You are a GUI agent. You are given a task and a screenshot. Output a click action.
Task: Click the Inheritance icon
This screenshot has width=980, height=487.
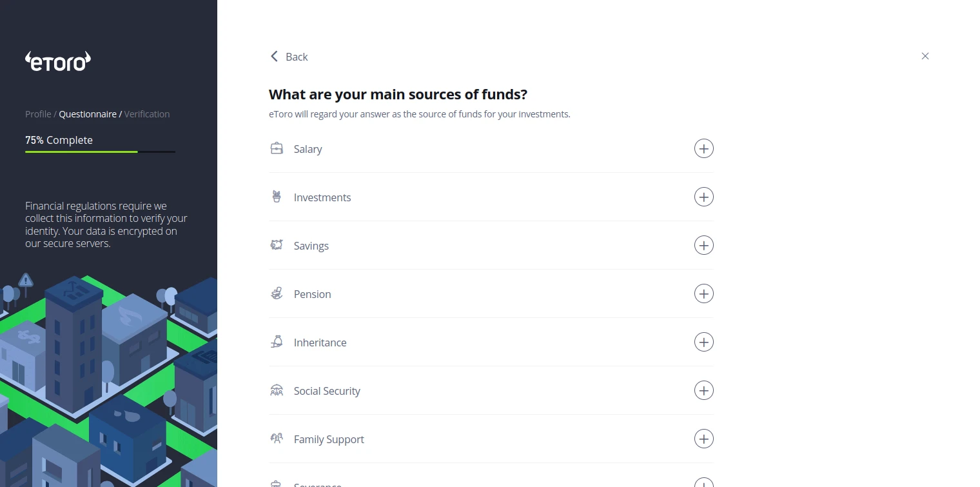[x=277, y=342]
